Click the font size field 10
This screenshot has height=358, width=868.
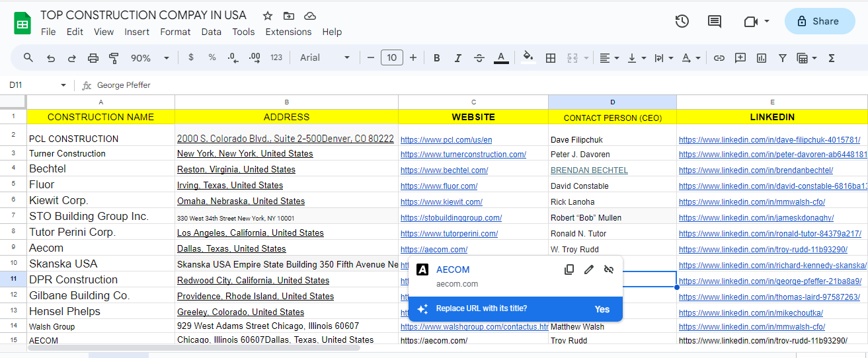coord(392,58)
